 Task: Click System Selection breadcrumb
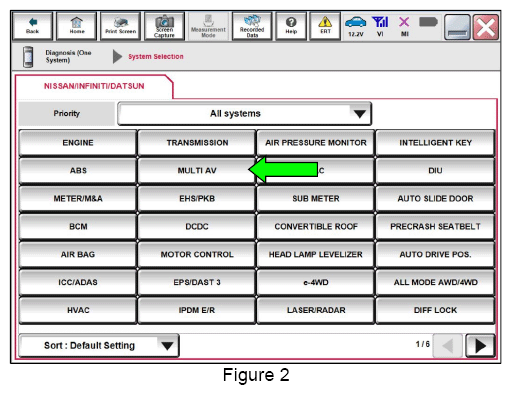pyautogui.click(x=156, y=57)
